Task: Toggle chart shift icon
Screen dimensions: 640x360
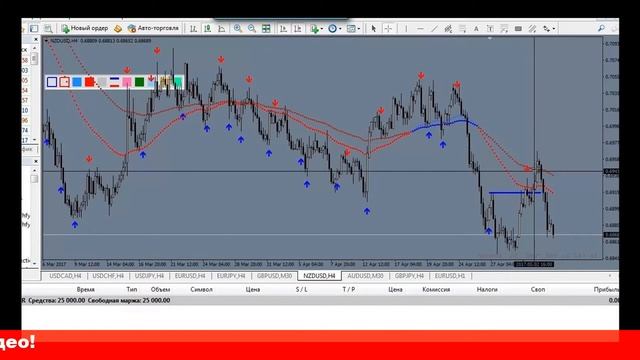Action: click(297, 29)
